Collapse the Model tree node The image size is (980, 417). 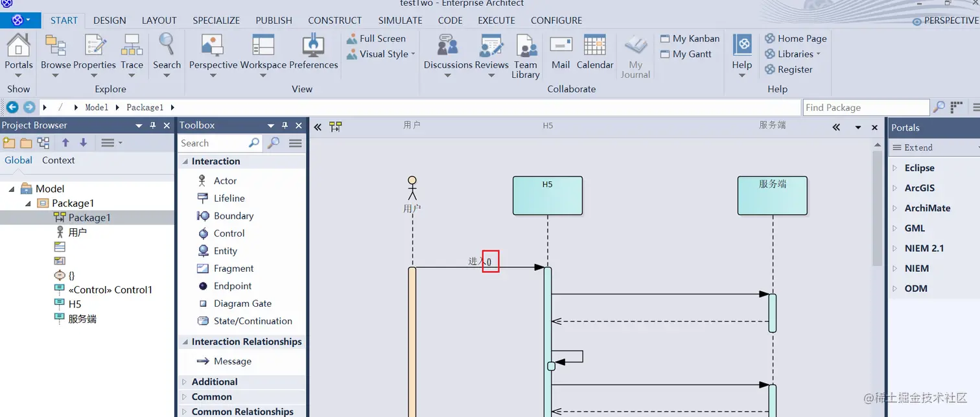[x=12, y=189]
